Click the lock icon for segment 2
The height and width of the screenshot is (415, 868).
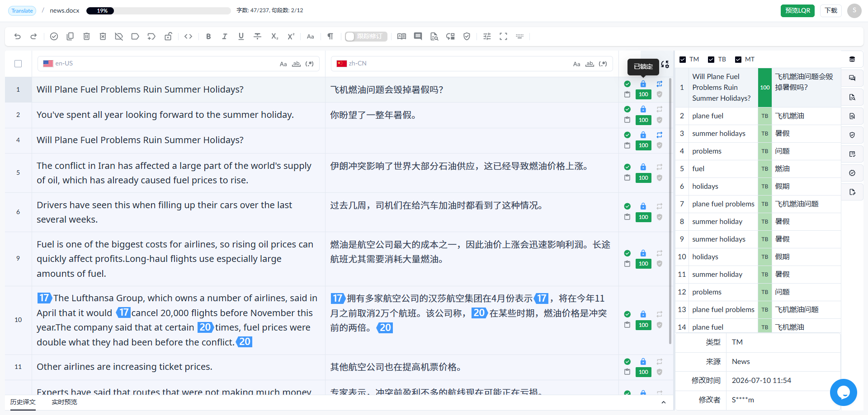(x=643, y=109)
